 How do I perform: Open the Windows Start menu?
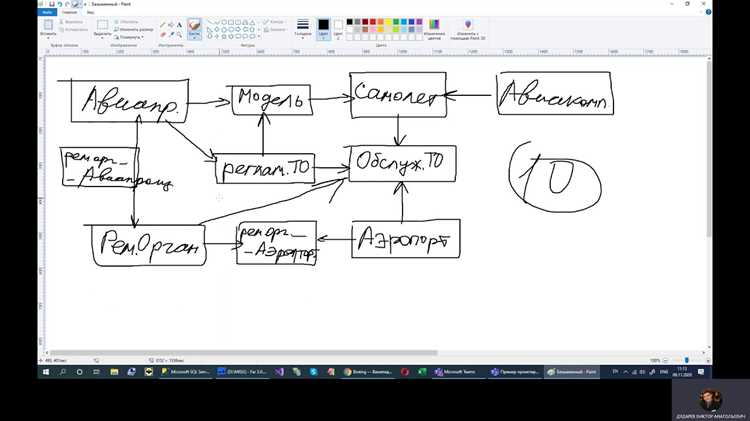click(x=46, y=372)
